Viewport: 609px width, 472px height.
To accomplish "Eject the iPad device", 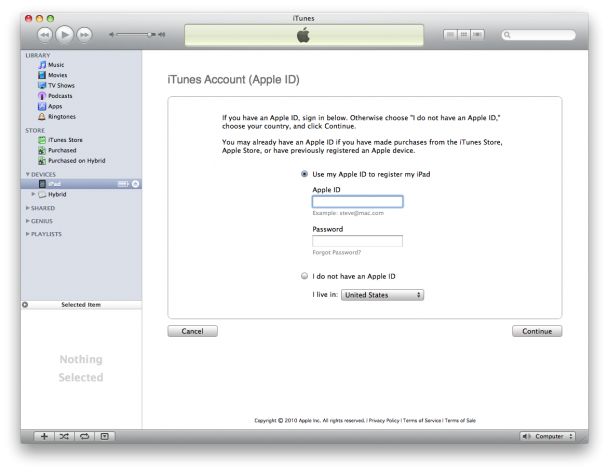I will click(136, 184).
